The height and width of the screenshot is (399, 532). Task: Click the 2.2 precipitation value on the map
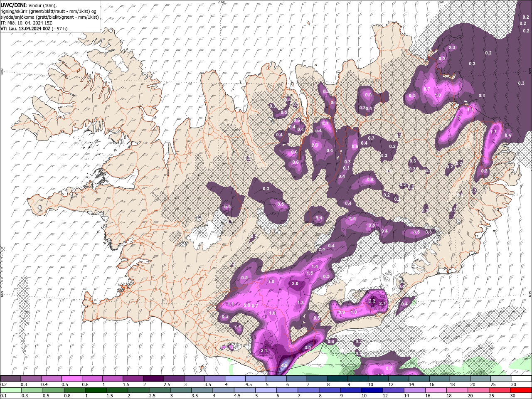pyautogui.click(x=372, y=301)
